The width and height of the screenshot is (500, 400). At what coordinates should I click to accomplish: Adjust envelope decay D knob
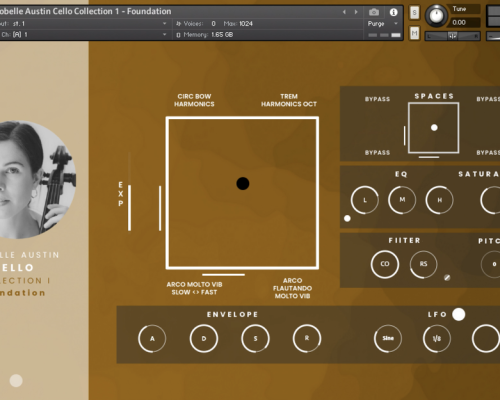(204, 339)
